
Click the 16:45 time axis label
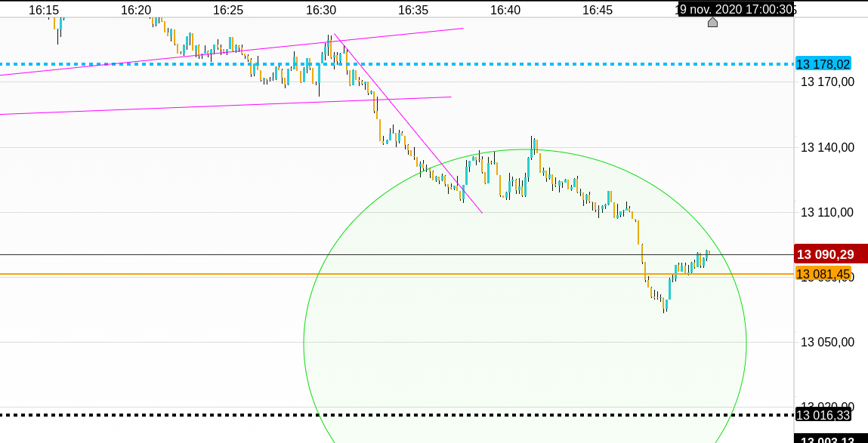pyautogui.click(x=598, y=10)
